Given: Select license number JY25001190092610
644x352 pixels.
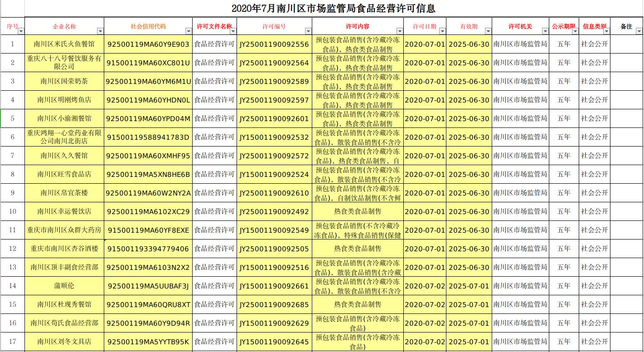Looking at the screenshot, I should [274, 193].
